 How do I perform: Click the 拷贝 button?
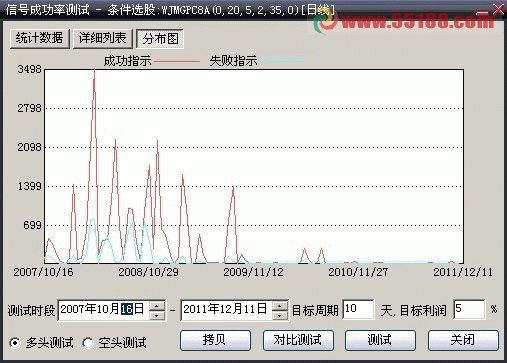click(x=215, y=340)
